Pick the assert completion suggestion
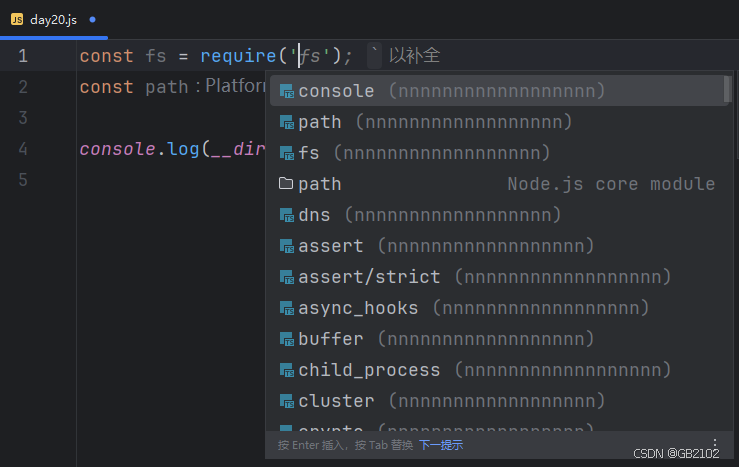 coord(497,246)
